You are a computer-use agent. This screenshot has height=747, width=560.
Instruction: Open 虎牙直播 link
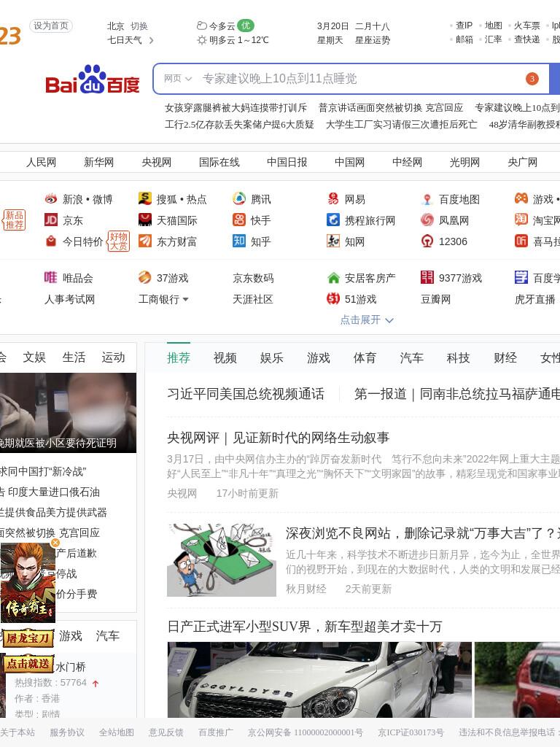535,299
